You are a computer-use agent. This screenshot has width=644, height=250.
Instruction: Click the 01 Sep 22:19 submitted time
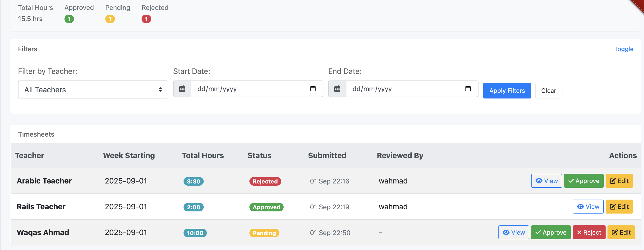pyautogui.click(x=330, y=207)
